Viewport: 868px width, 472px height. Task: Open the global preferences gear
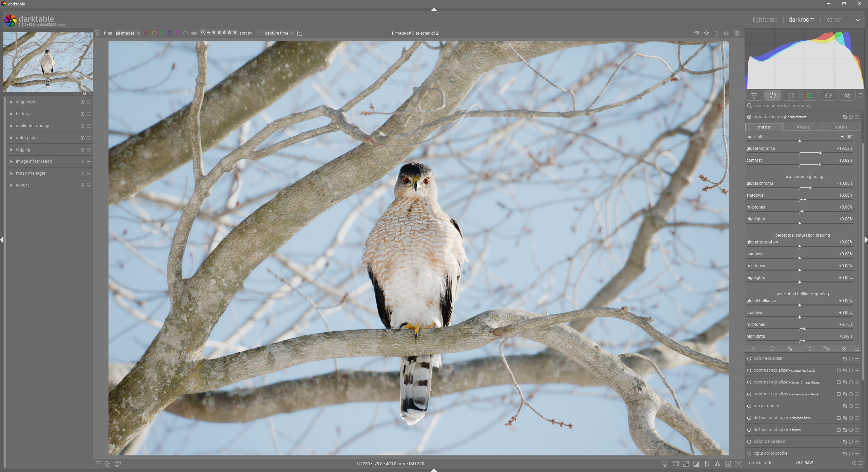point(737,33)
